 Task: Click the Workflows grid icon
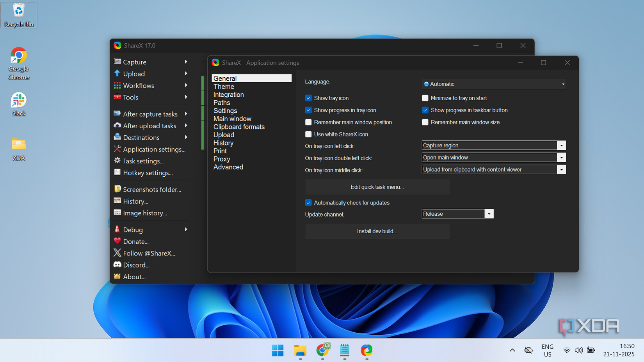pyautogui.click(x=117, y=85)
